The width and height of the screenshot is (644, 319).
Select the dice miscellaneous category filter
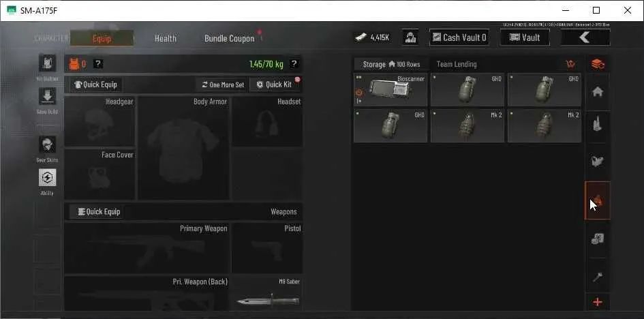598,239
